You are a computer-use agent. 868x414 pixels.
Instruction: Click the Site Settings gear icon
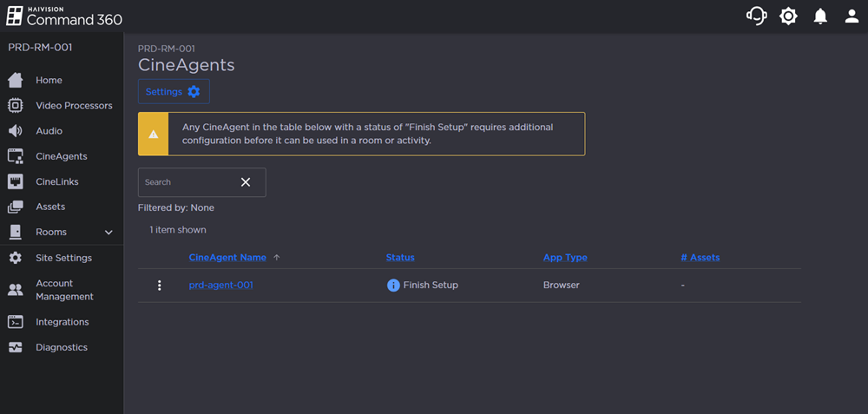[16, 258]
